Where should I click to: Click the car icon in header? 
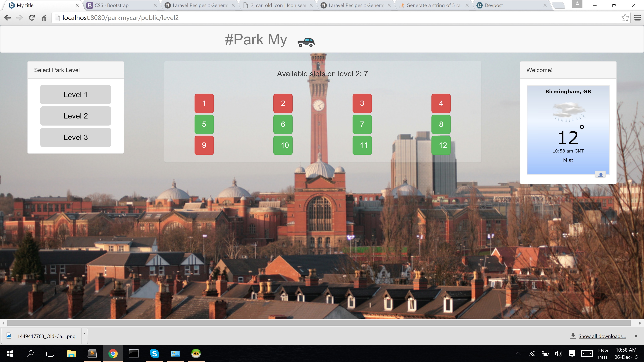click(x=306, y=42)
